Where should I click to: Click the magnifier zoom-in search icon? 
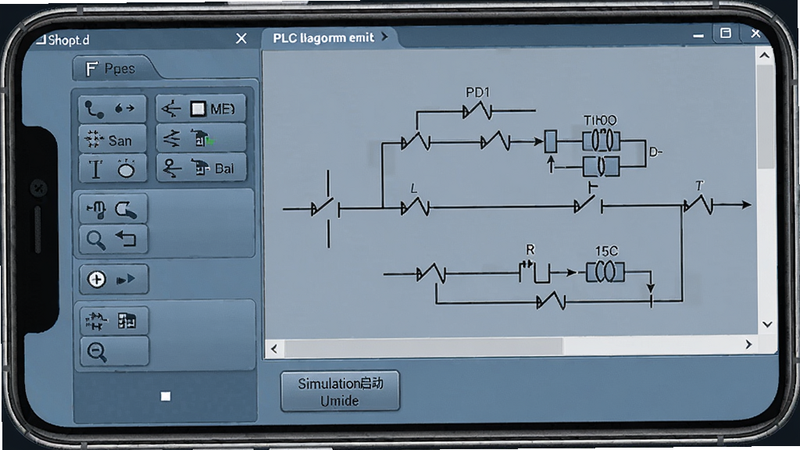95,239
